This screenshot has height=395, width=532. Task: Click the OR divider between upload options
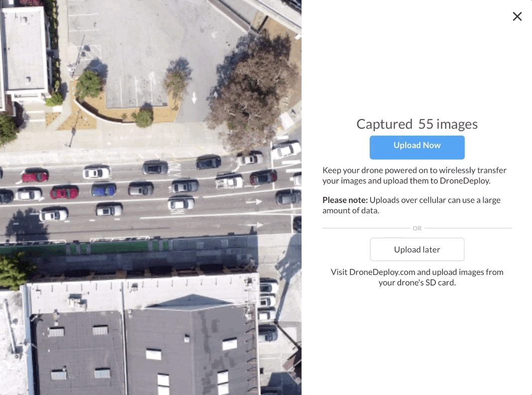click(x=417, y=229)
